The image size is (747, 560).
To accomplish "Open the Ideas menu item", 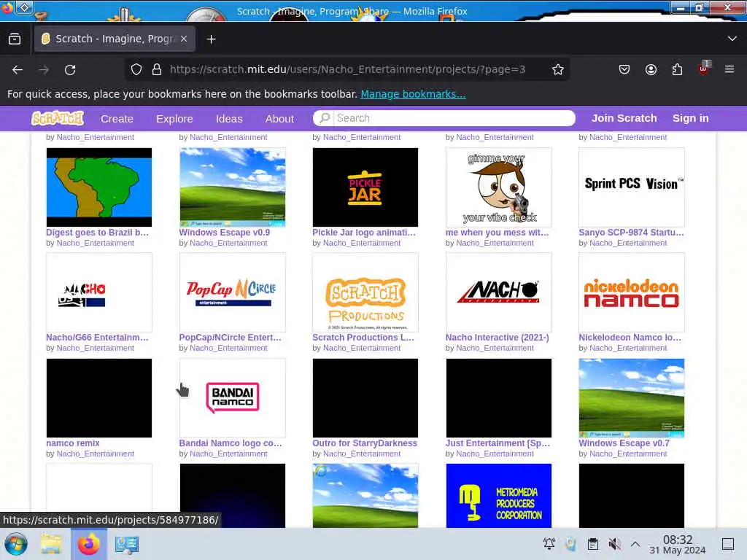I will pyautogui.click(x=229, y=119).
